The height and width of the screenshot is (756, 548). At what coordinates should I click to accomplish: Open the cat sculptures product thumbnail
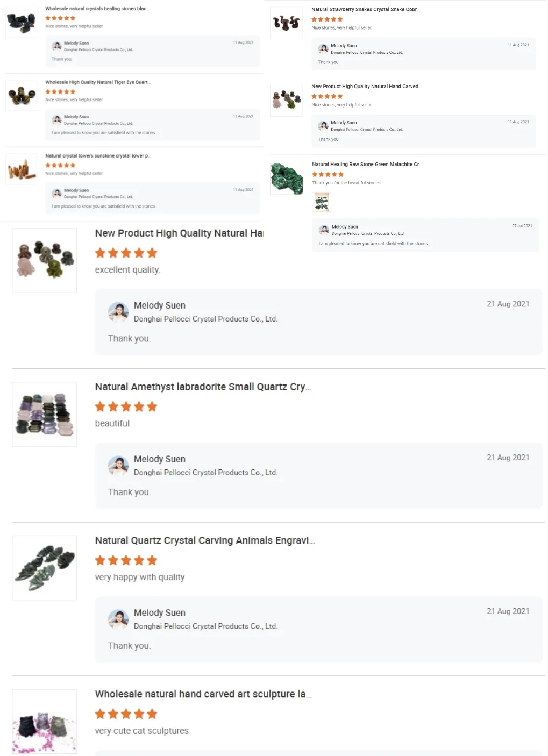[x=44, y=722]
